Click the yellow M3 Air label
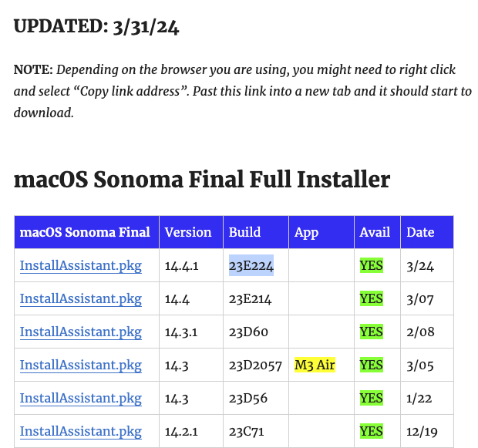 click(315, 365)
